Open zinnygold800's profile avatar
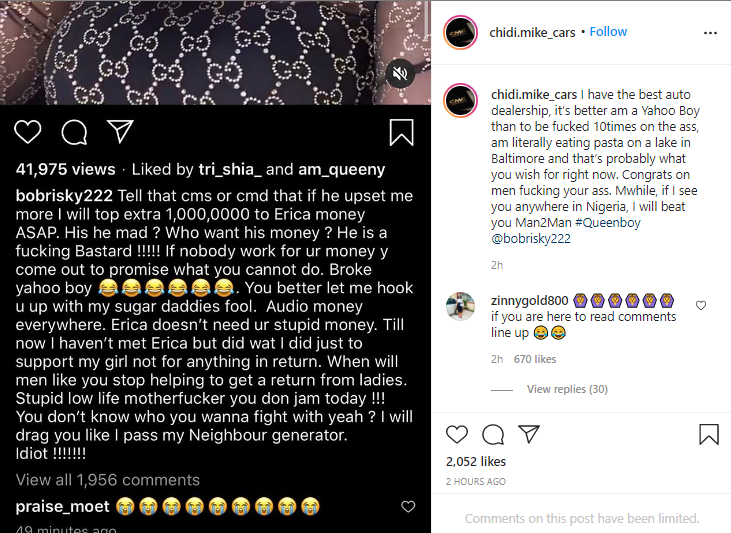Screen dimensions: 731x533 460,306
